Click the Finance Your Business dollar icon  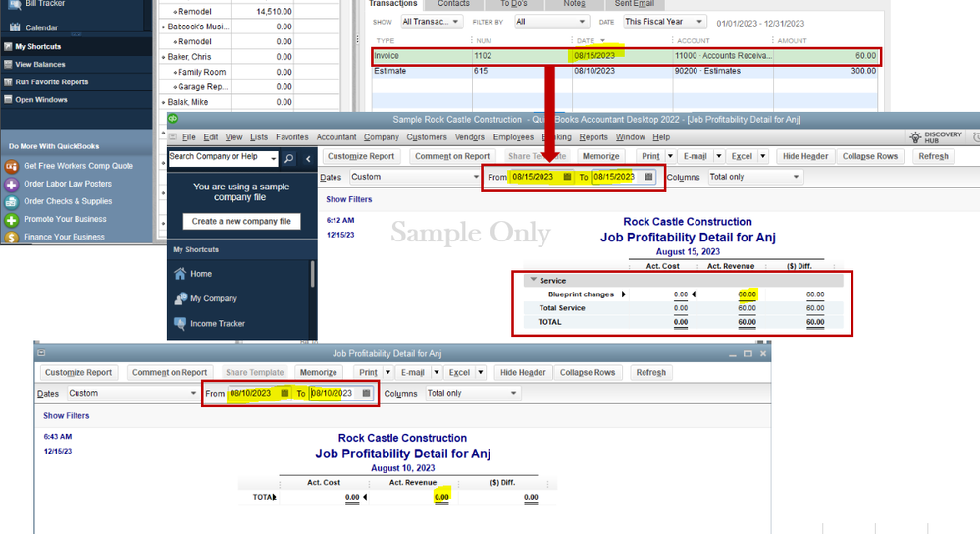(11, 237)
